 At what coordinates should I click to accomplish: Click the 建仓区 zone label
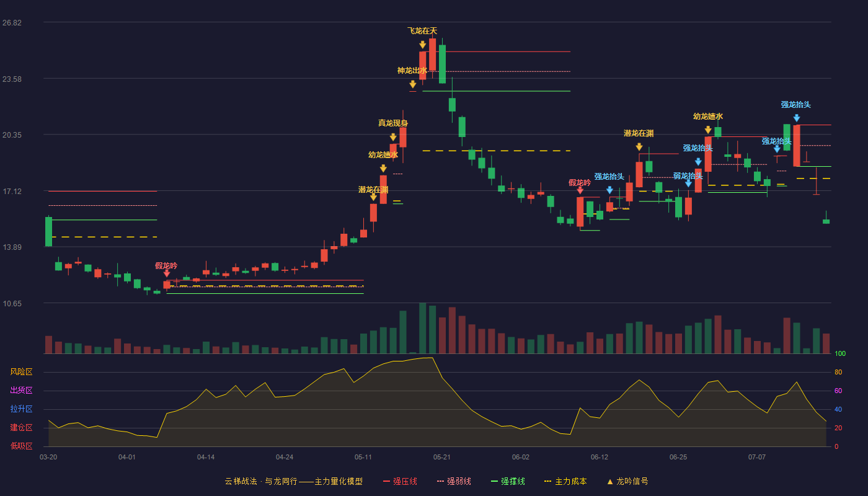(x=22, y=428)
